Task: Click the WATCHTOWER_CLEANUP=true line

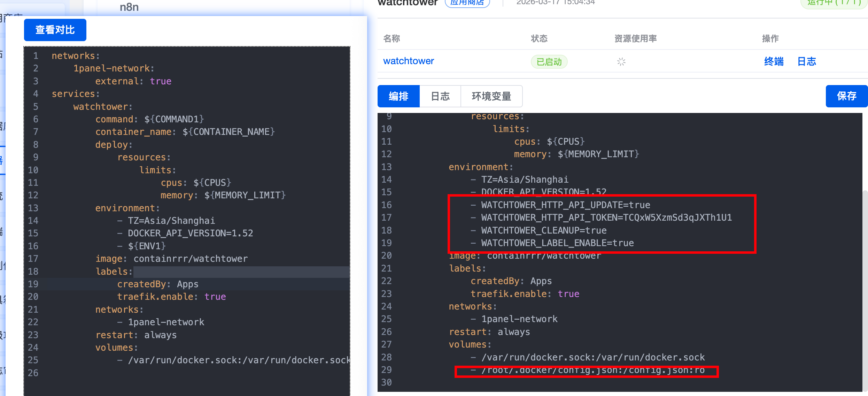Action: click(543, 230)
